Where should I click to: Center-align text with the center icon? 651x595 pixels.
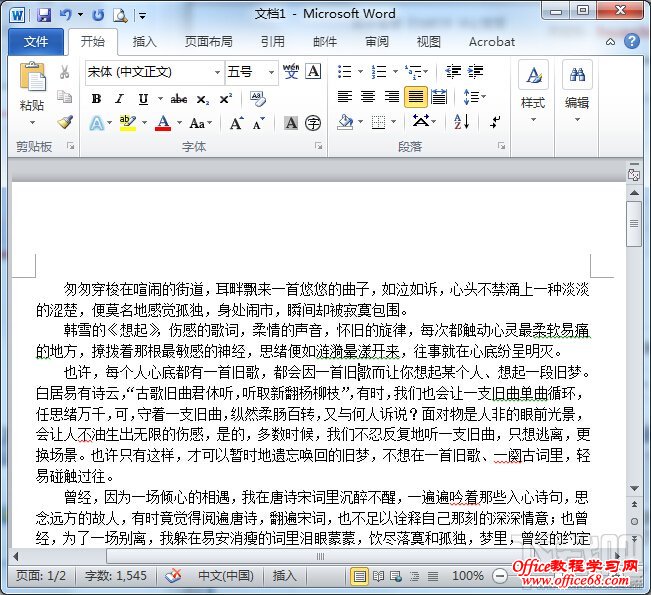[367, 97]
